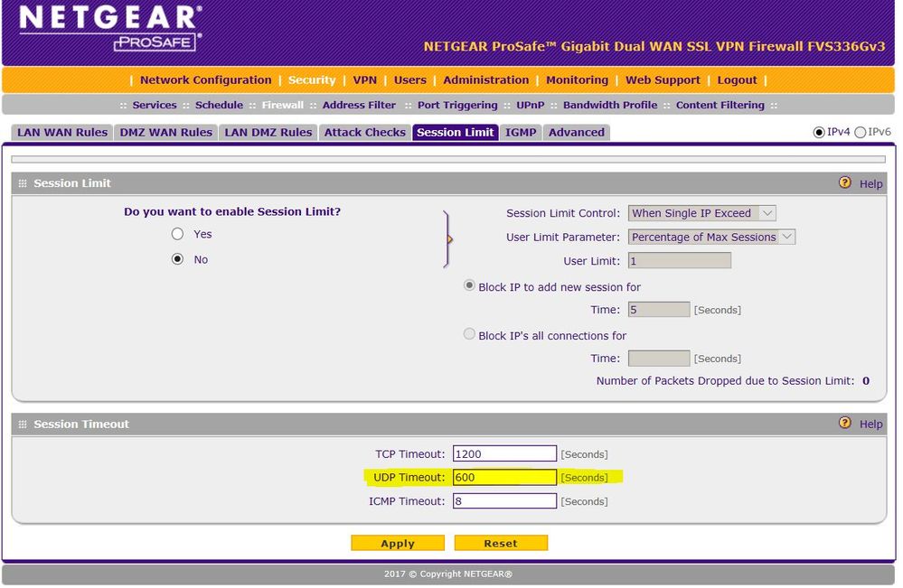Click the Block IP new session Time field
903x588 pixels.
tap(659, 310)
